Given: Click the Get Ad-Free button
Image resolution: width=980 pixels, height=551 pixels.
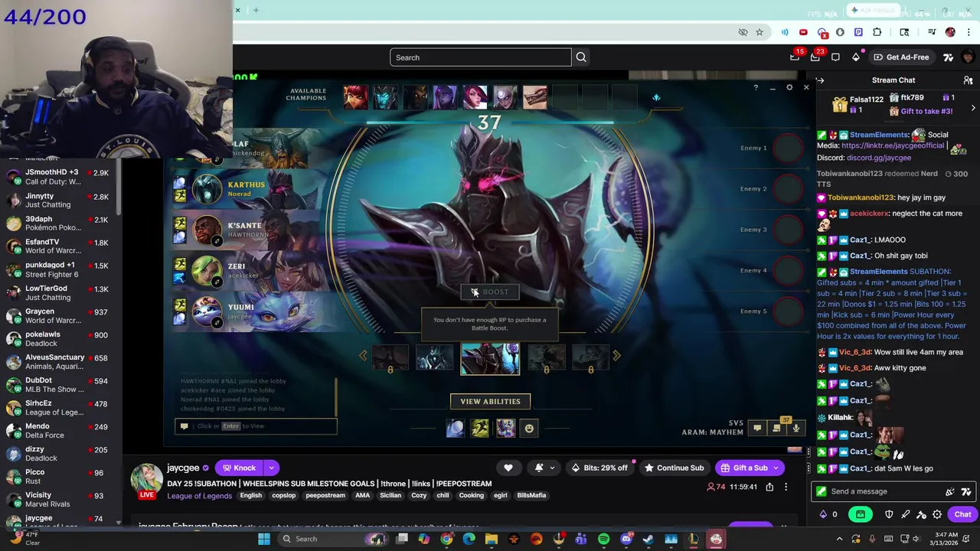Looking at the screenshot, I should (x=901, y=57).
